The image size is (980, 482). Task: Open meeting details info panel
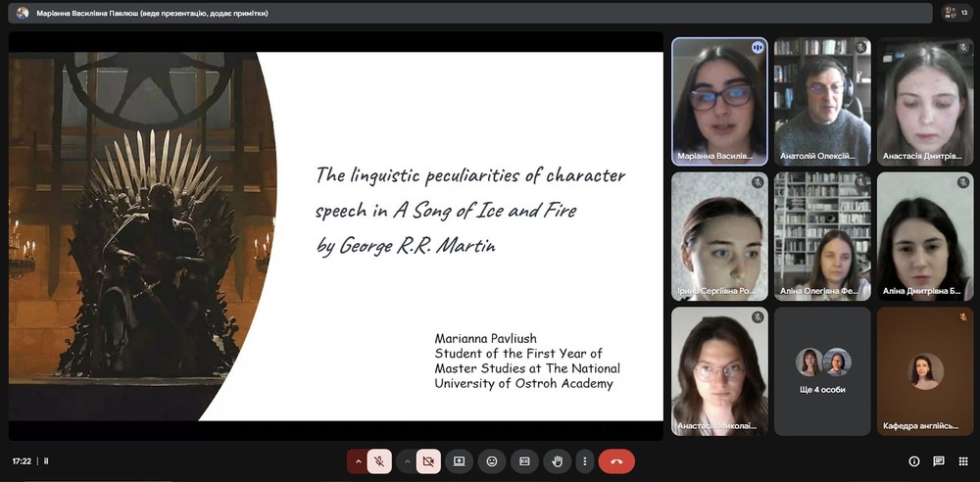tap(914, 461)
